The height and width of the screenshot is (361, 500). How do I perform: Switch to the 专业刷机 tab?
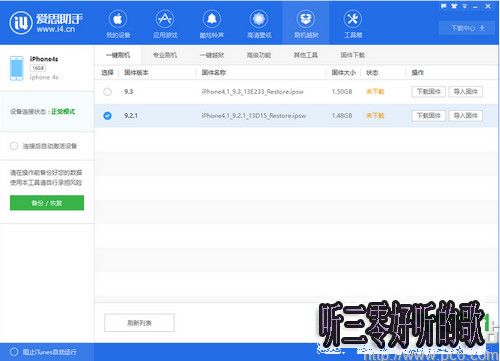(165, 55)
